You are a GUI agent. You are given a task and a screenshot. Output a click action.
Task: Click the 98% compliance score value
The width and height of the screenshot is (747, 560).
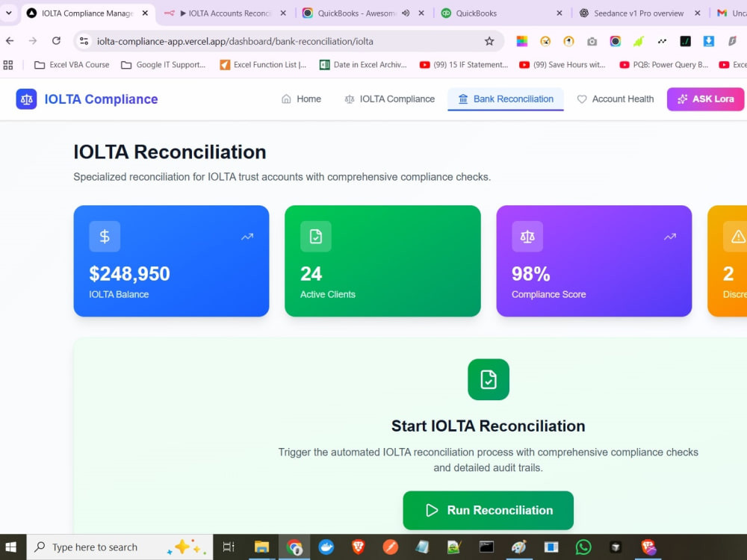pos(530,274)
